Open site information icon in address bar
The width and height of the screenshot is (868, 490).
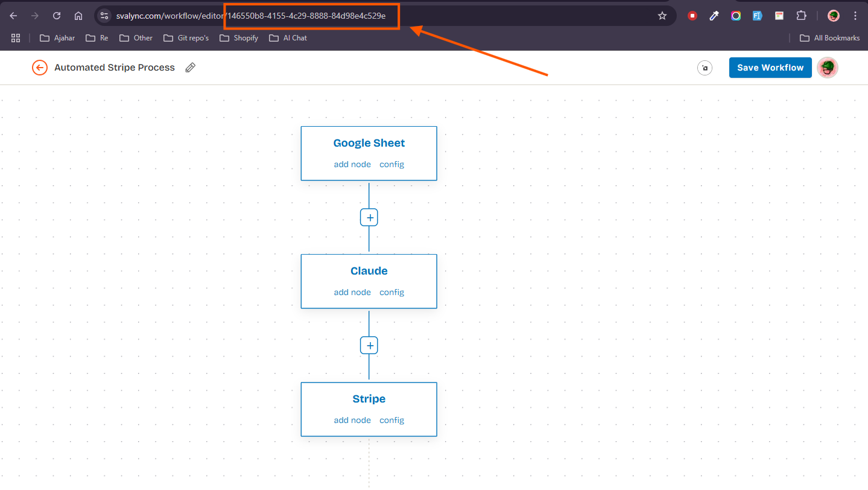104,16
